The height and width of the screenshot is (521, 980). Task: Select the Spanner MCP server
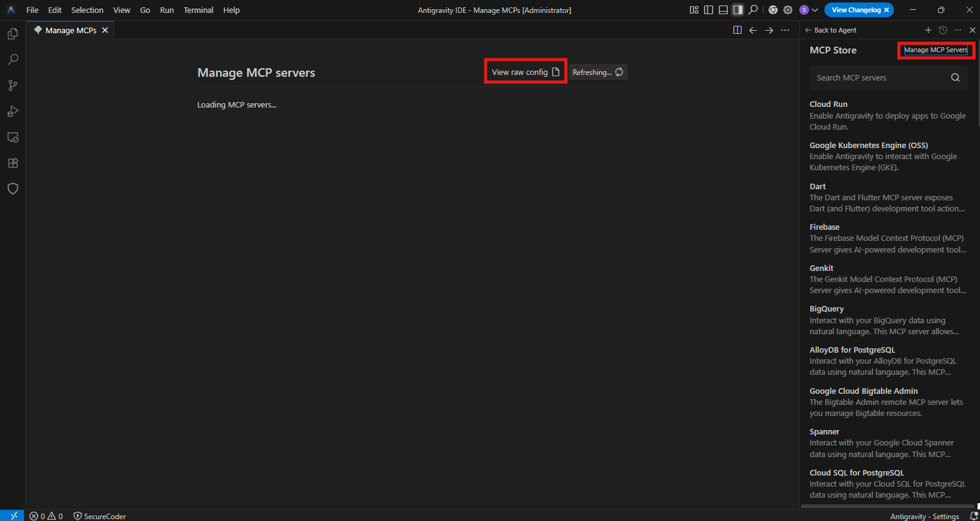[x=888, y=443]
